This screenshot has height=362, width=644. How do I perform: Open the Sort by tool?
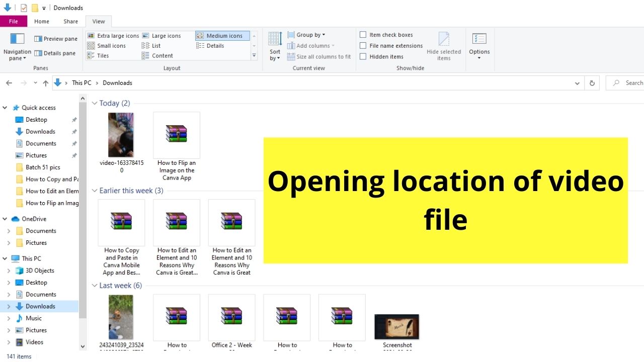pos(274,45)
